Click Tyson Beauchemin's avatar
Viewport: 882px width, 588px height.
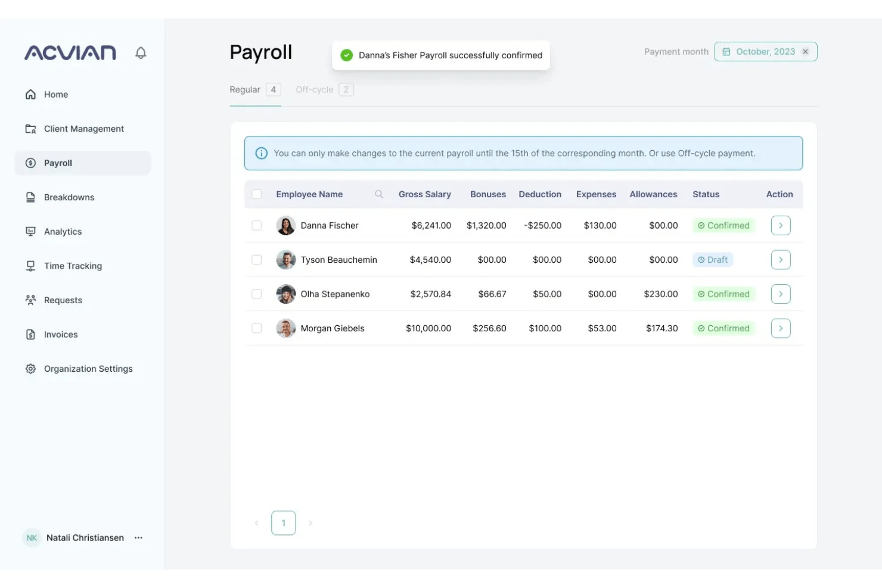(x=286, y=260)
